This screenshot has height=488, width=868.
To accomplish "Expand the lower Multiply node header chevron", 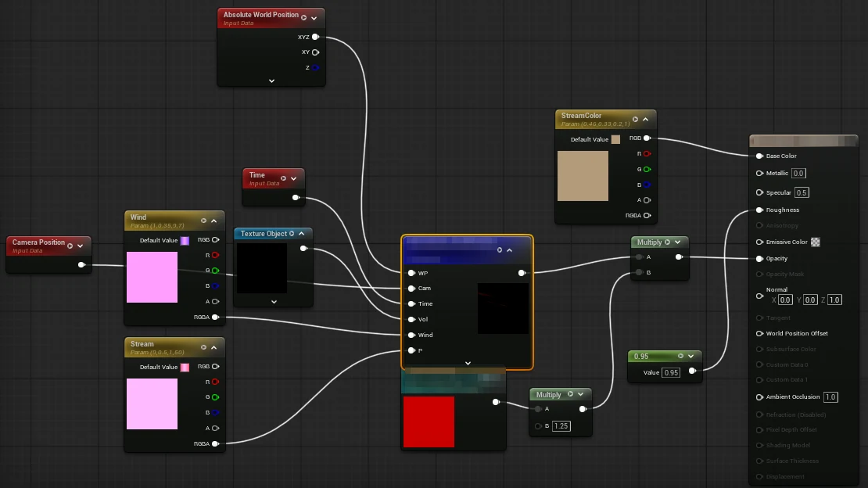I will coord(581,394).
